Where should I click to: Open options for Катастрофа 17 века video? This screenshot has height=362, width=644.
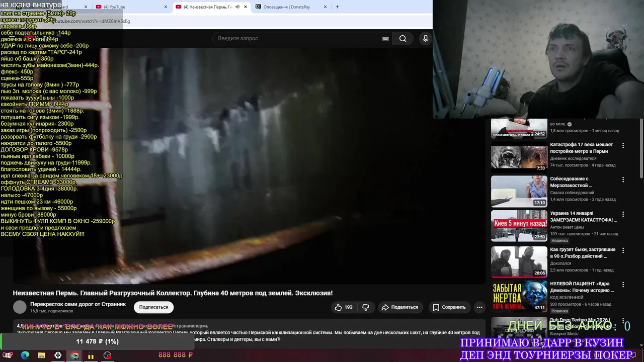pos(623,145)
